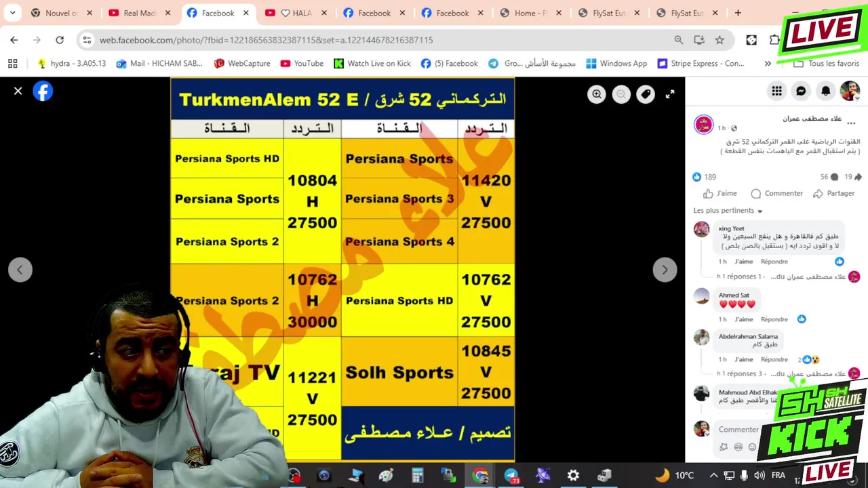Open the volume control in tray

pyautogui.click(x=759, y=475)
